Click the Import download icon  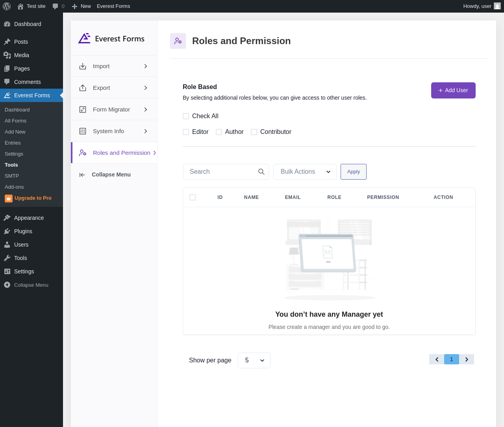point(83,66)
